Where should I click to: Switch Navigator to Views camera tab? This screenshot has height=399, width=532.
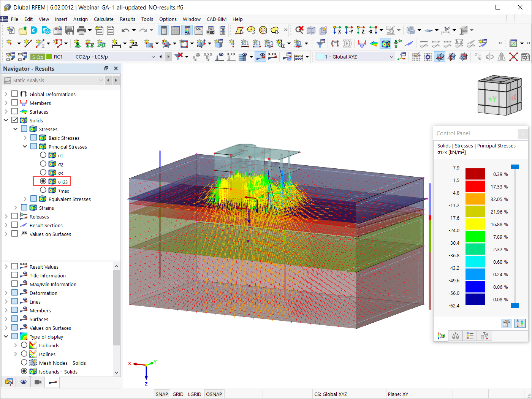point(38,382)
